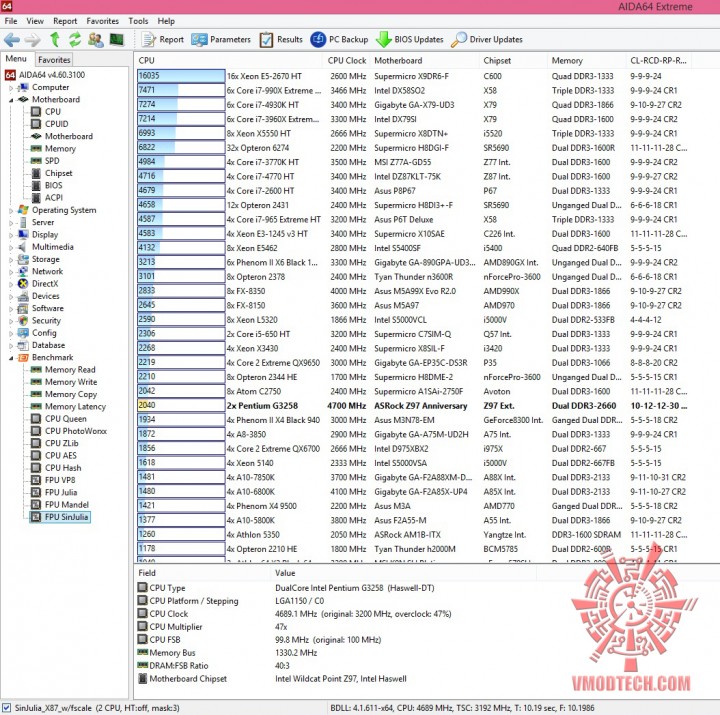The height and width of the screenshot is (715, 720).
Task: Click the highlighted 2040 score bar
Action: click(x=181, y=405)
